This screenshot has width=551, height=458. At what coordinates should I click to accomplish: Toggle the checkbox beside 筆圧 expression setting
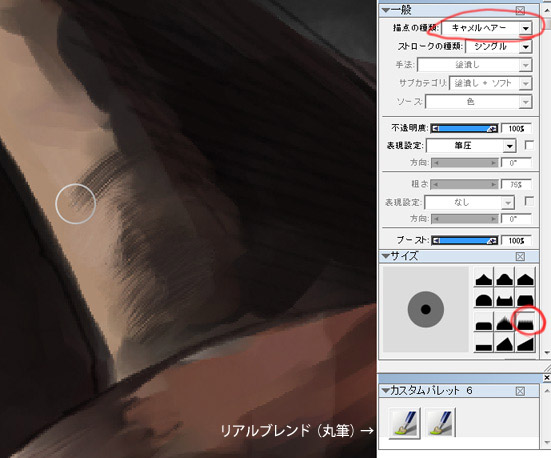coord(529,145)
